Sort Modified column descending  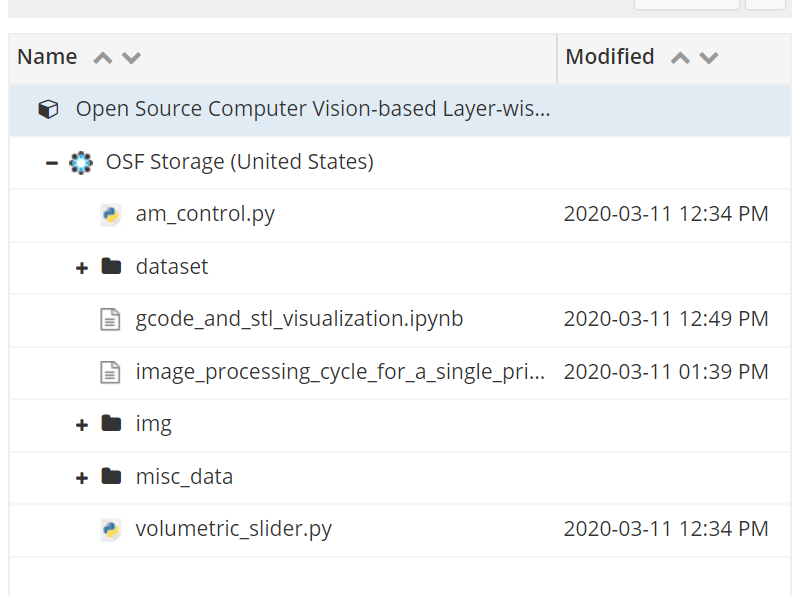tap(709, 58)
